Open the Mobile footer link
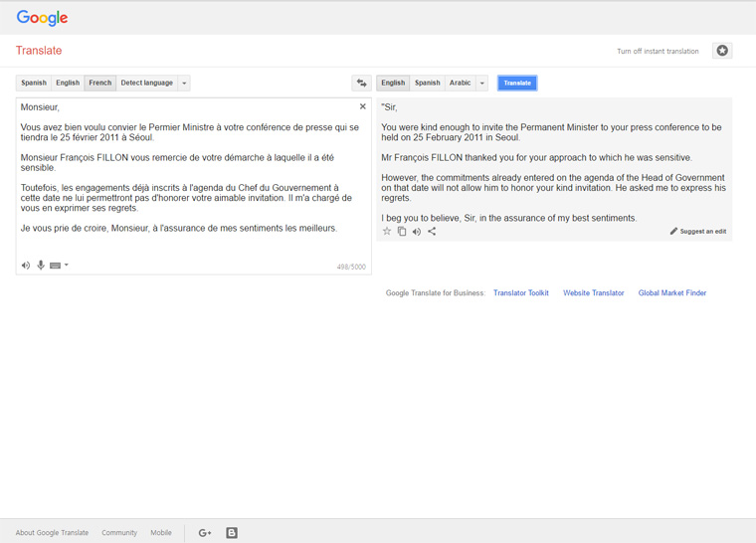This screenshot has height=543, width=756. point(161,533)
